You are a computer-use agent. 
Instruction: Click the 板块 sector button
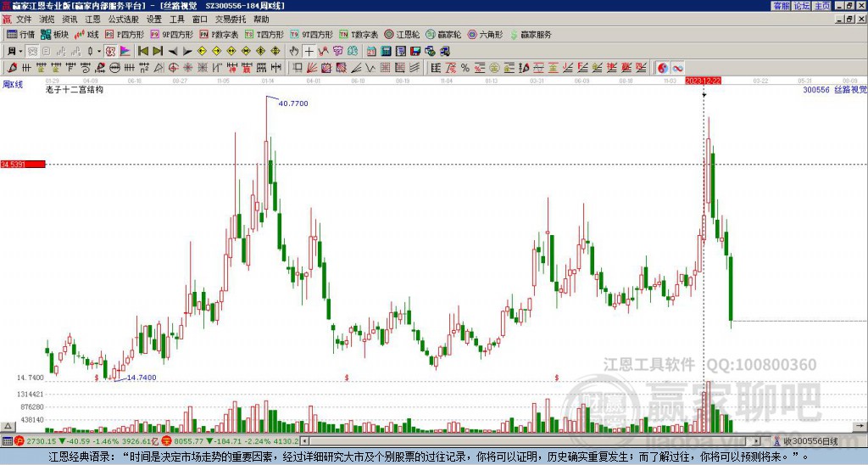(x=55, y=34)
